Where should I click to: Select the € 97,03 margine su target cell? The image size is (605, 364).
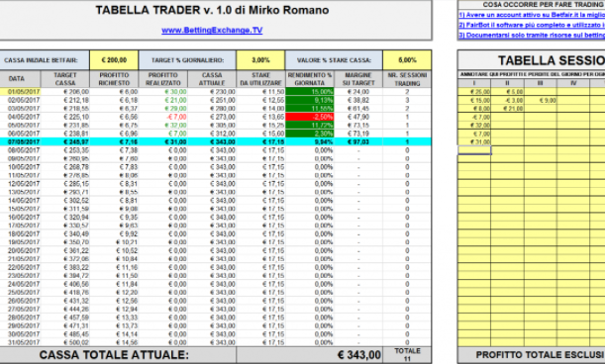(358, 141)
